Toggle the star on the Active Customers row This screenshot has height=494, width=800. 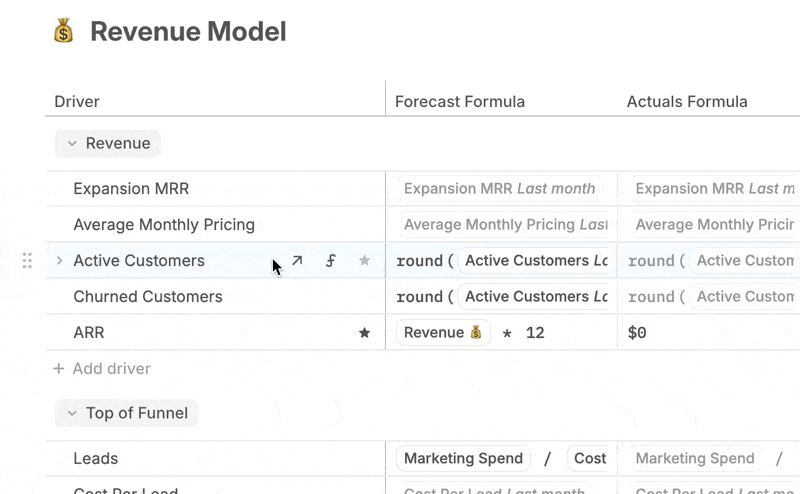pyautogui.click(x=364, y=261)
